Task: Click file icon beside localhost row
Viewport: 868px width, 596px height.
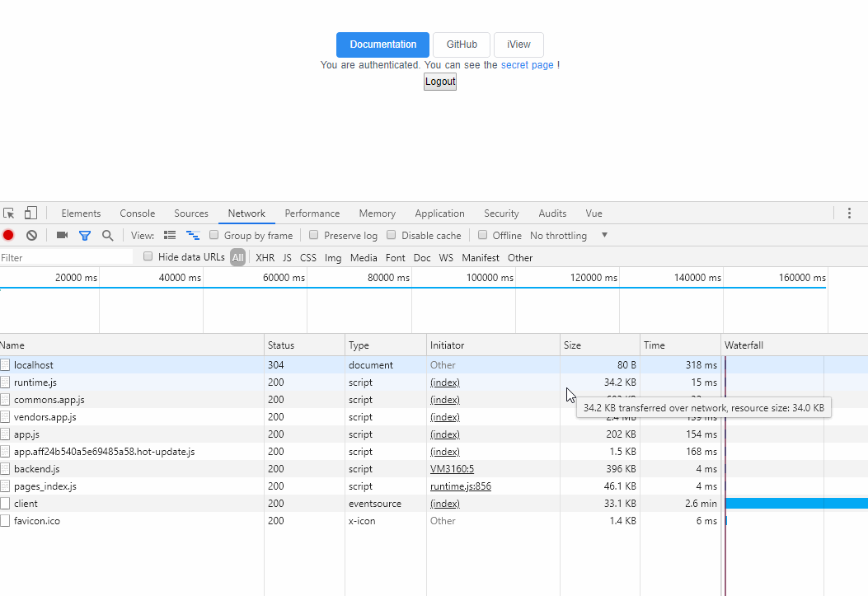Action: pos(5,364)
